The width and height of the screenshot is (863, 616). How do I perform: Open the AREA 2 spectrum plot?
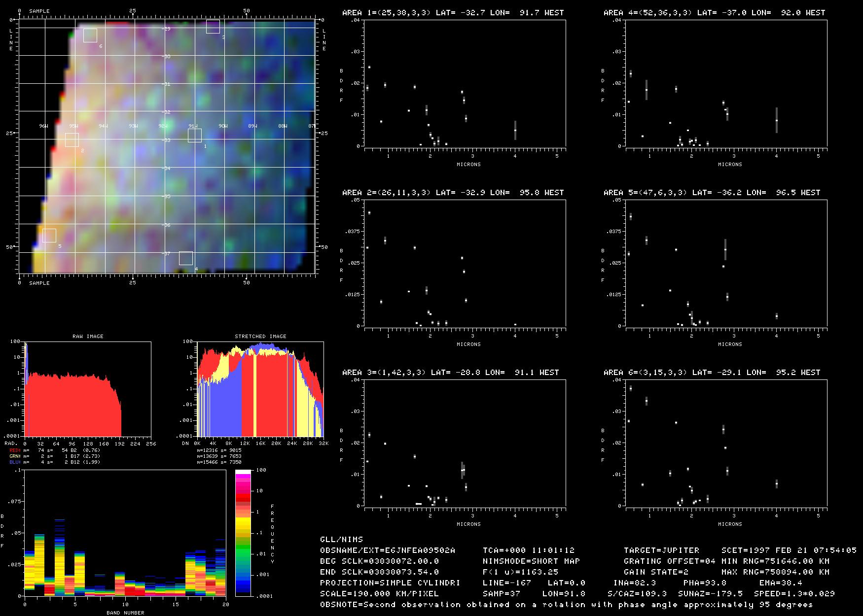tap(464, 263)
